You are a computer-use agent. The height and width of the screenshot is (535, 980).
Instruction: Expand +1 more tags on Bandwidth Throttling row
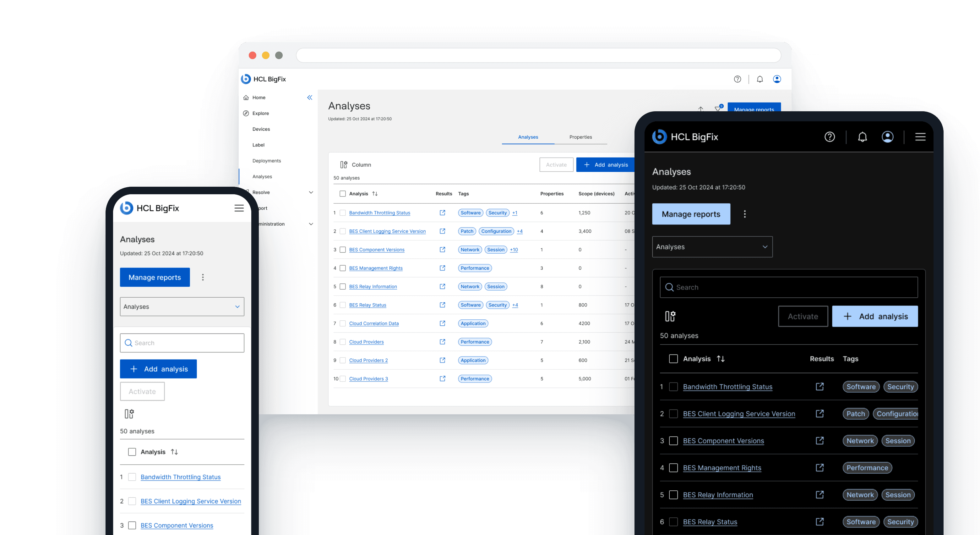pos(515,213)
